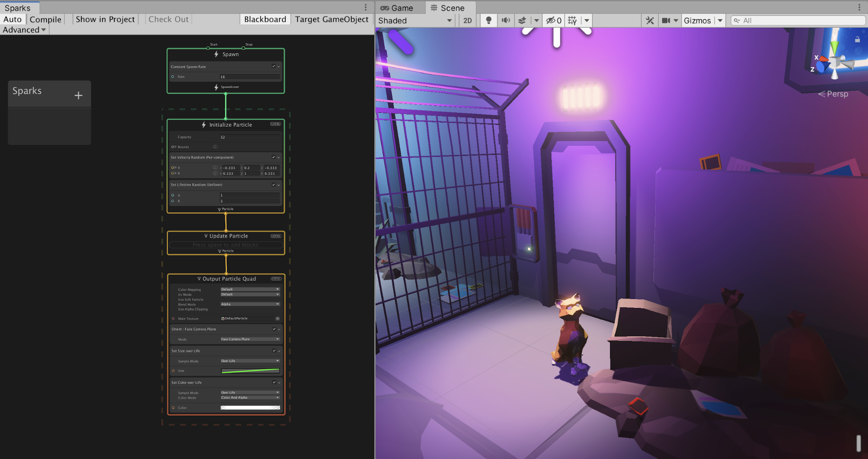
Task: Toggle scene effects icon (skybox, fog)
Action: coord(522,20)
